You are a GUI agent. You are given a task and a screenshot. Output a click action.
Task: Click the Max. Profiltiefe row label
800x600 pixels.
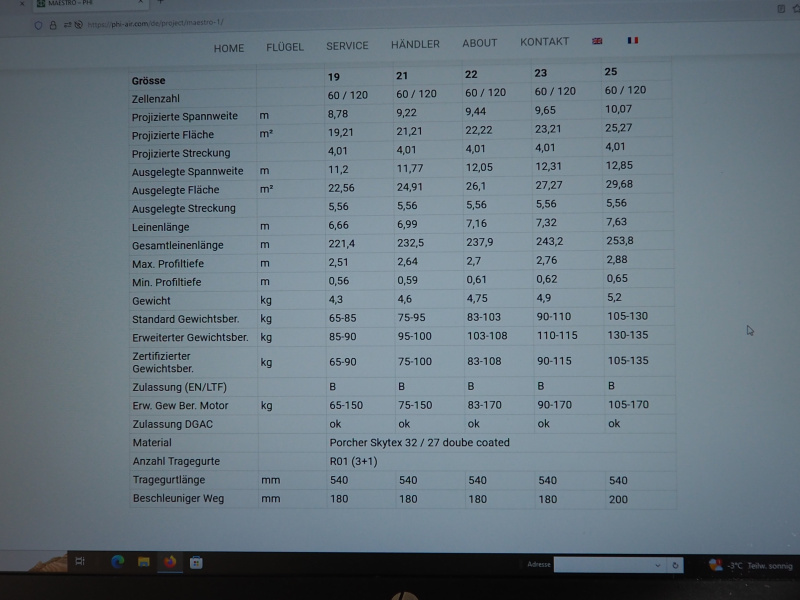click(168, 264)
